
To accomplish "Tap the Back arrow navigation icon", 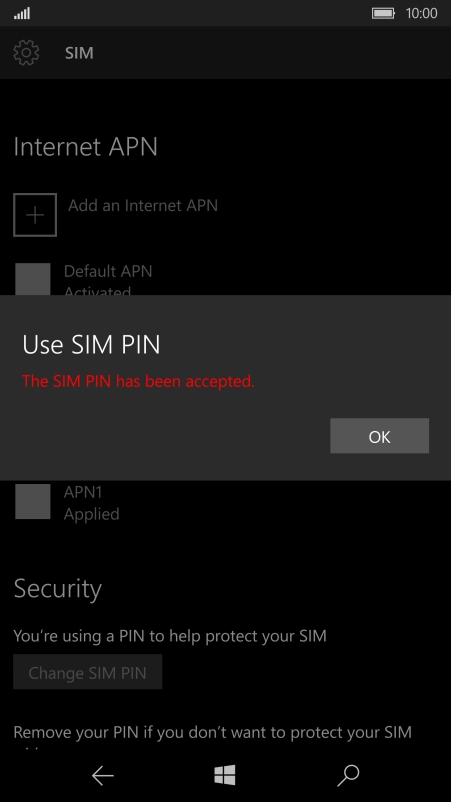I will coord(102,776).
